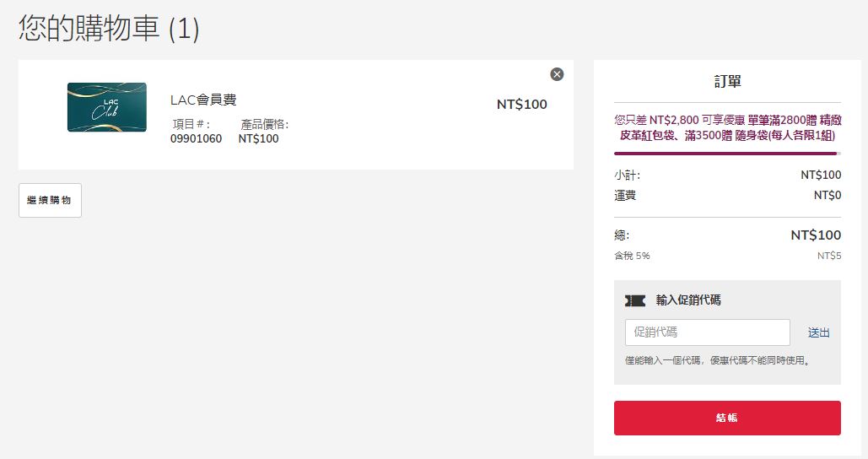
Task: Click the 小計 label
Action: coord(628,175)
